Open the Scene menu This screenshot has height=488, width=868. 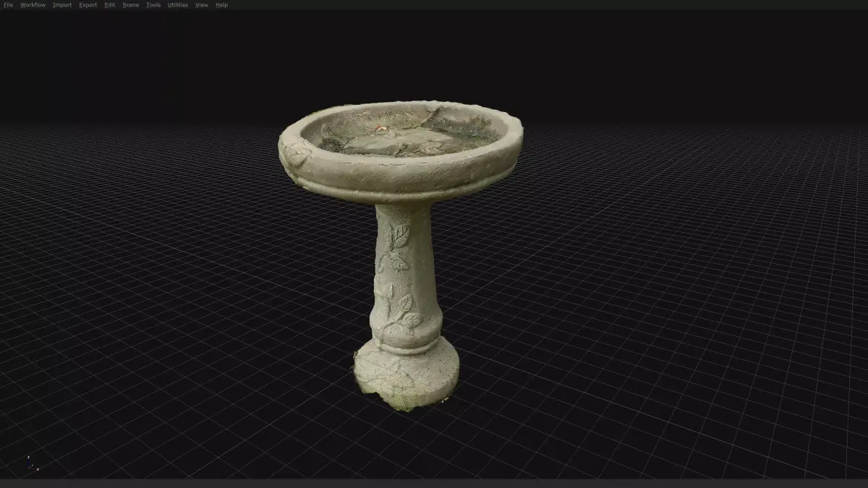(x=131, y=5)
